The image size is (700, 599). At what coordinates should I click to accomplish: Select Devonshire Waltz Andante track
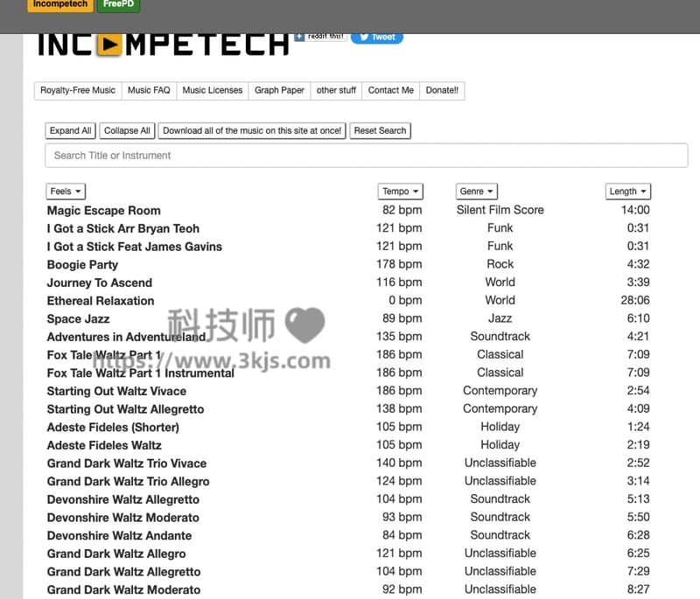click(x=119, y=536)
